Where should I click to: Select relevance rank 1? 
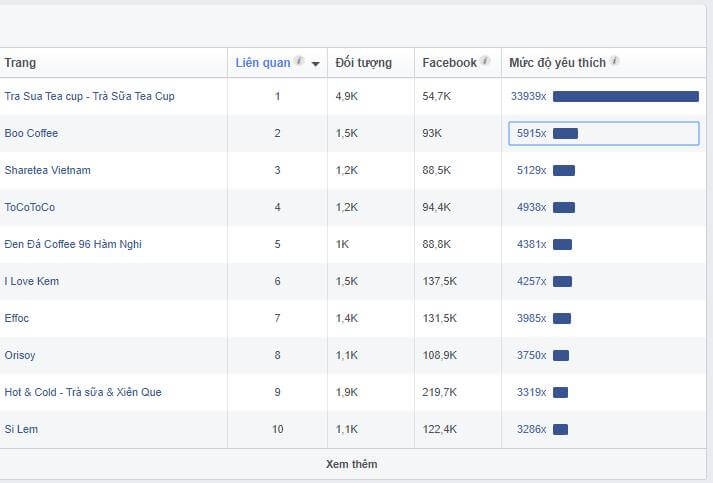277,96
